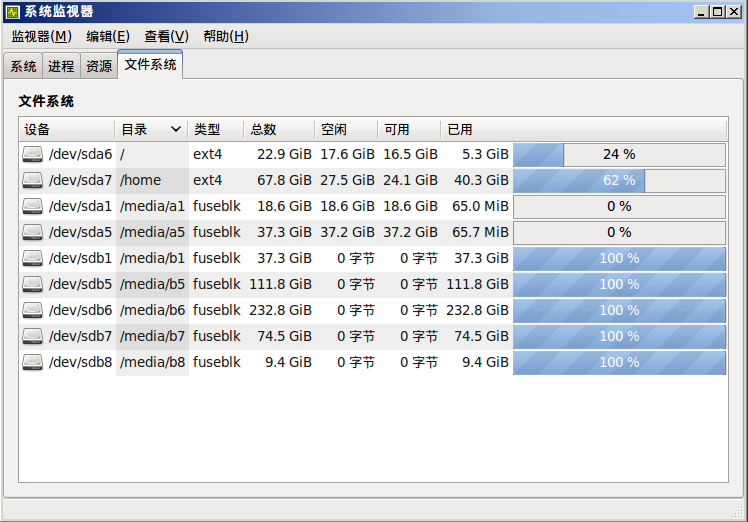The image size is (748, 522).
Task: Open the 帮助(H) menu
Action: (226, 36)
